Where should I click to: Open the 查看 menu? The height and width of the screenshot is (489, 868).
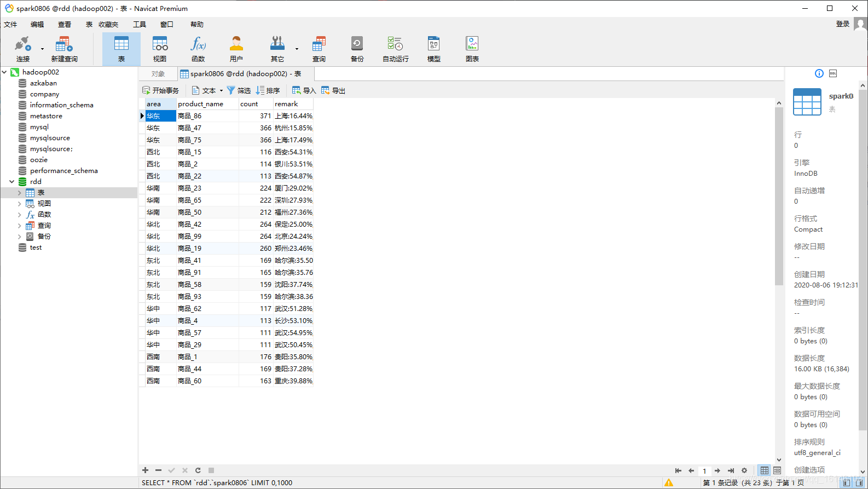tap(65, 24)
